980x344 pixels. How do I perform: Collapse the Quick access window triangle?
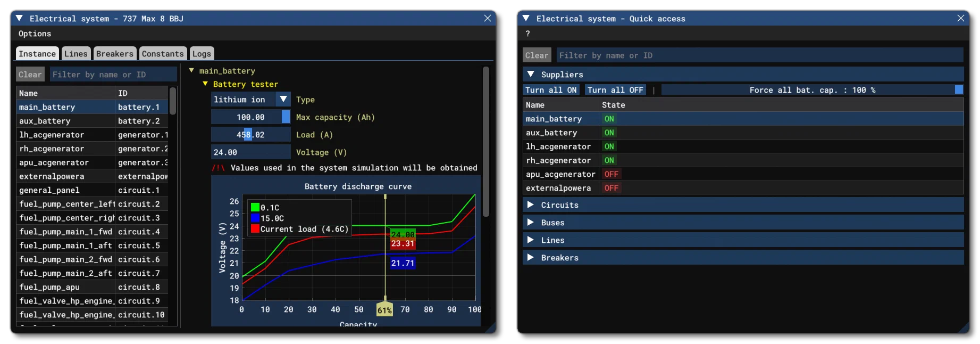526,18
